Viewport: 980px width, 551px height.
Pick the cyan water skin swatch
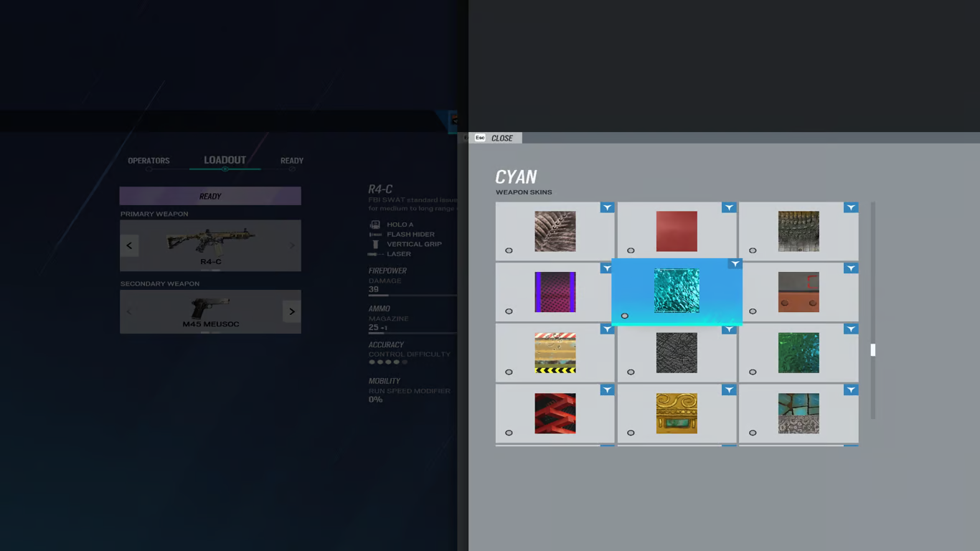[677, 291]
